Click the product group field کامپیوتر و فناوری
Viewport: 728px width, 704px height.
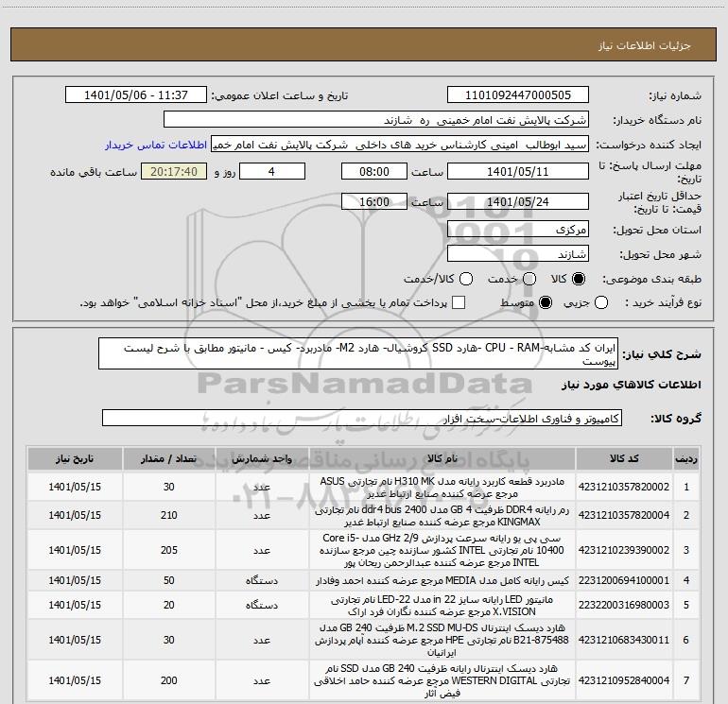(x=361, y=418)
